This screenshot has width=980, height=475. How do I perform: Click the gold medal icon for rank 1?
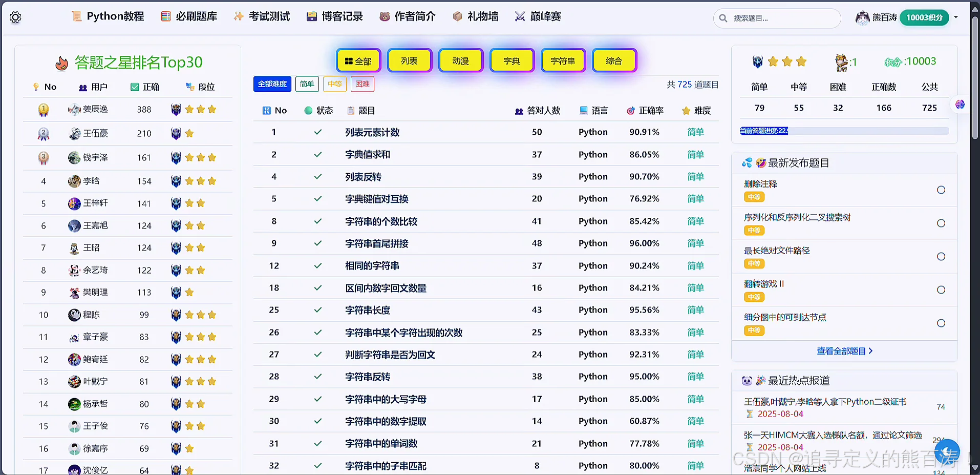click(x=44, y=109)
